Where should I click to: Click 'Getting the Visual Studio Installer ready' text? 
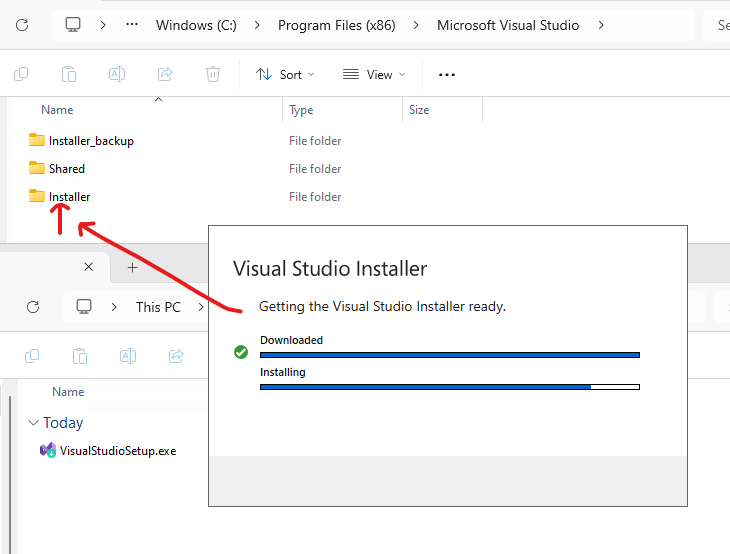tap(382, 306)
